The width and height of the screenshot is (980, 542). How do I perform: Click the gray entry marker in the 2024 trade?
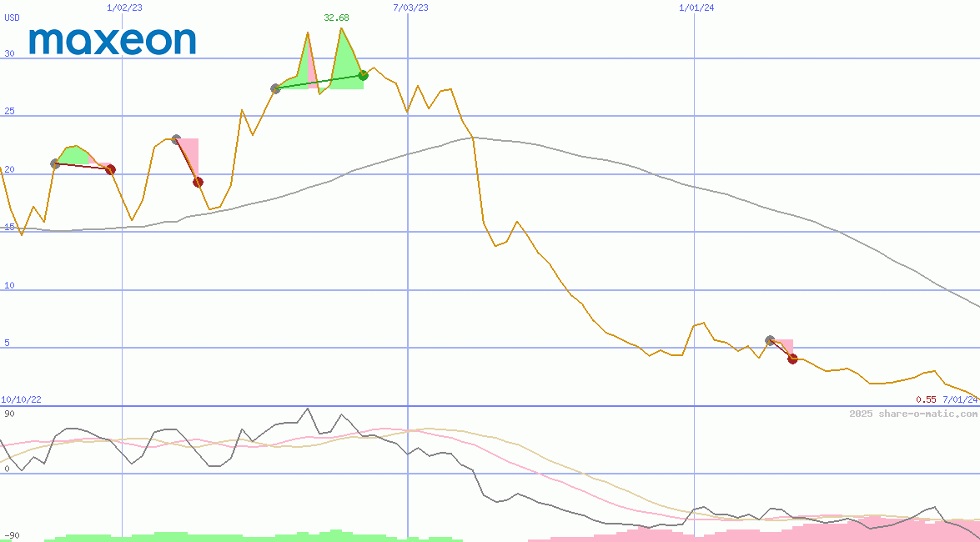click(x=770, y=340)
